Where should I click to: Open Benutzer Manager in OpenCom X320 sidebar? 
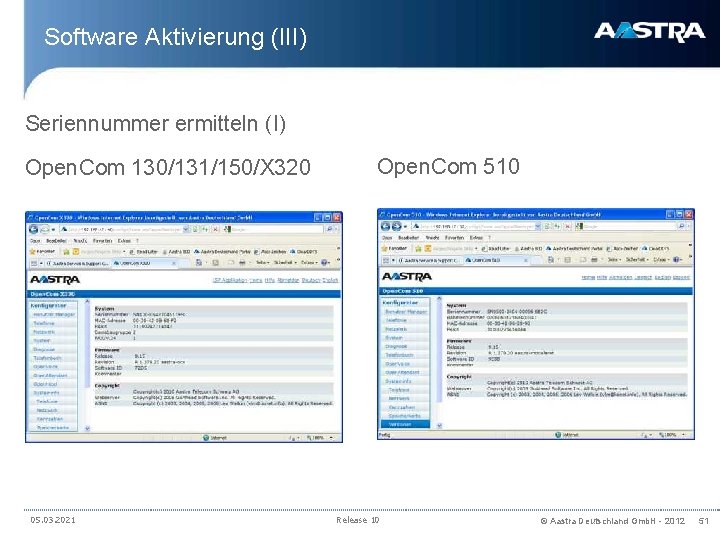click(x=54, y=315)
